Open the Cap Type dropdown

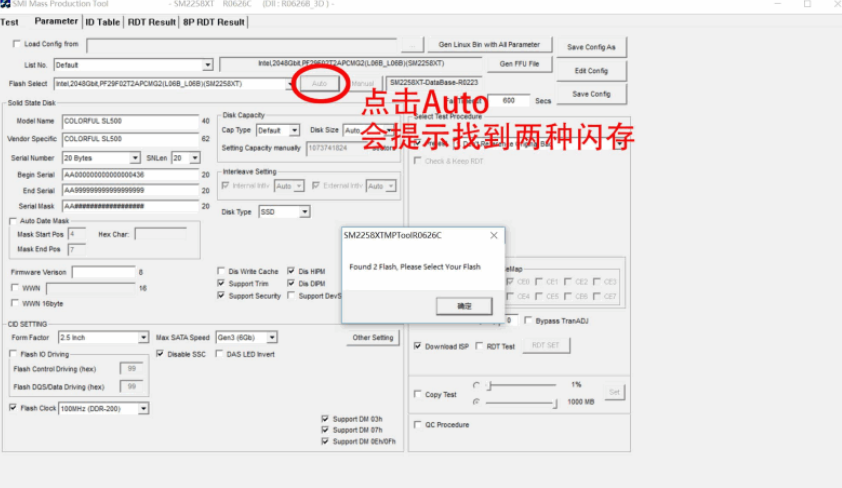[294, 130]
